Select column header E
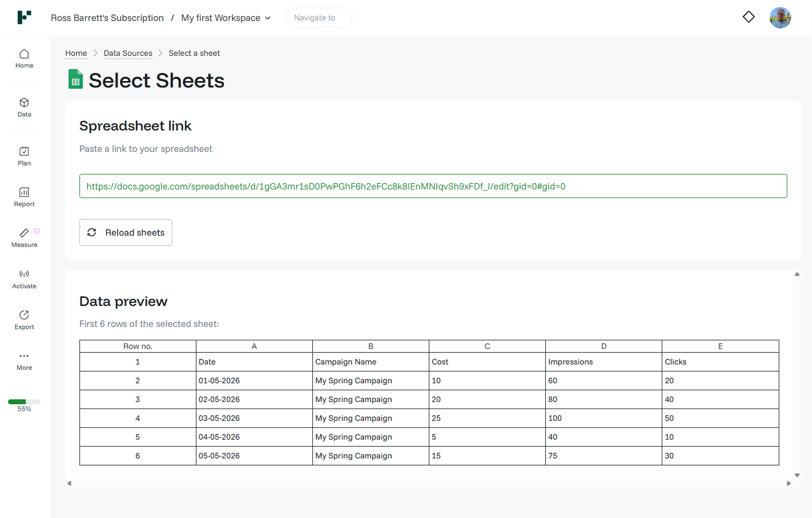The image size is (812, 518). click(720, 346)
